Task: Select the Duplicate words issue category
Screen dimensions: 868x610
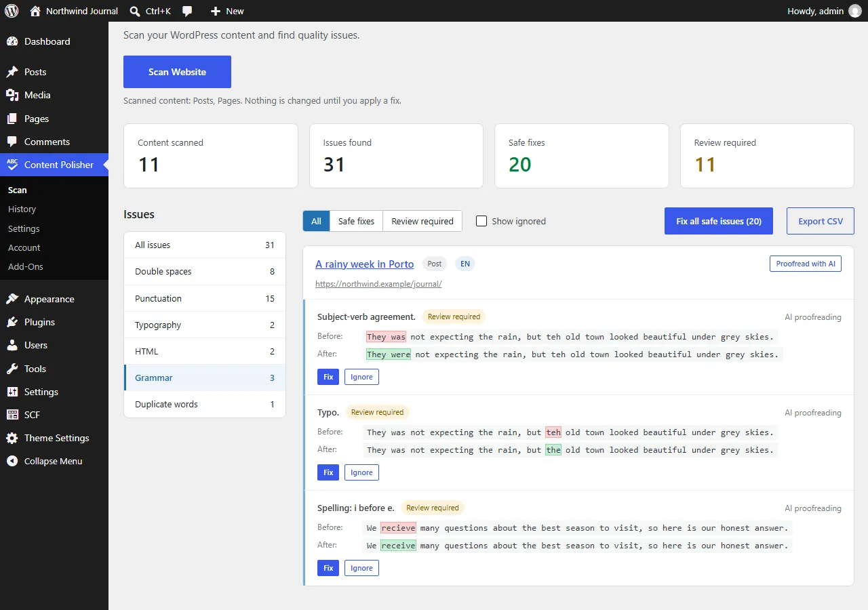Action: point(205,404)
